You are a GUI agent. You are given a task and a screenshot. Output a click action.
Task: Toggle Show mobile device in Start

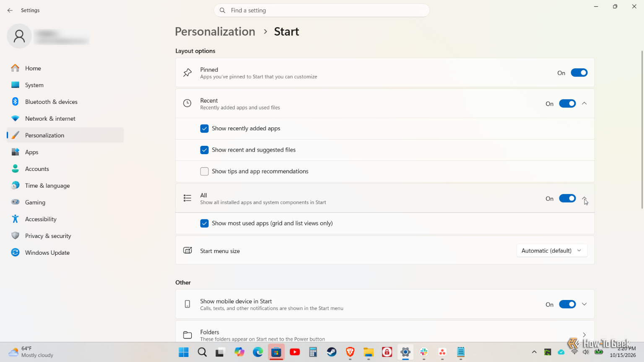[x=567, y=304]
